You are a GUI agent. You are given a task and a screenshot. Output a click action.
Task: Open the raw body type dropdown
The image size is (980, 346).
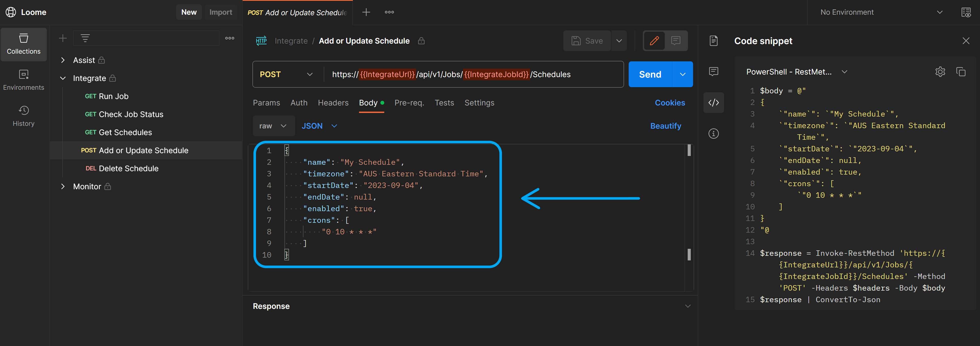point(274,126)
